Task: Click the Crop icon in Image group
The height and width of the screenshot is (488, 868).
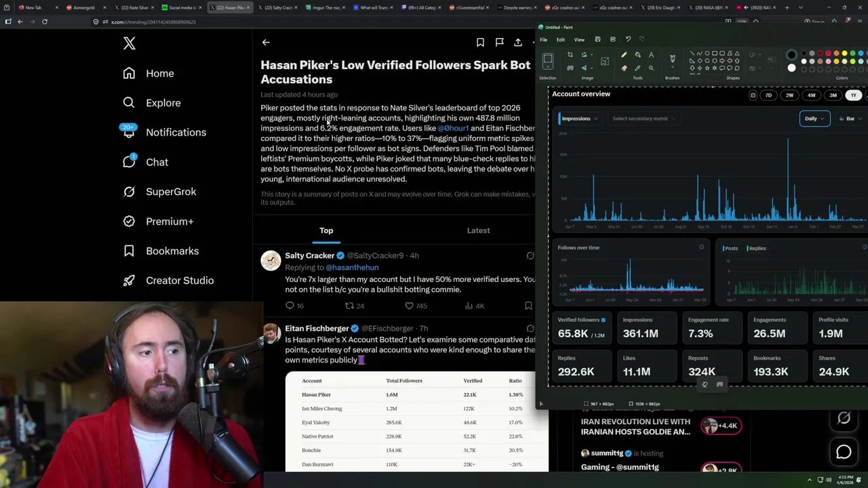Action: point(570,55)
